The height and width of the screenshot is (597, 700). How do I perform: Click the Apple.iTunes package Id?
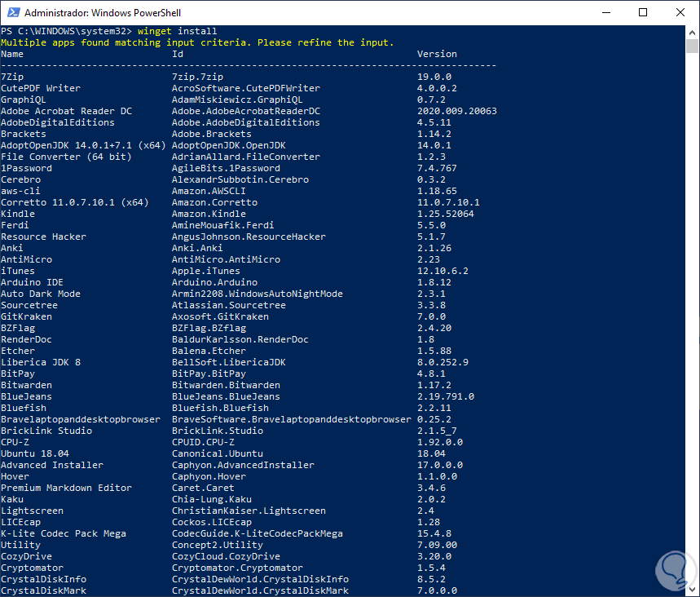205,271
